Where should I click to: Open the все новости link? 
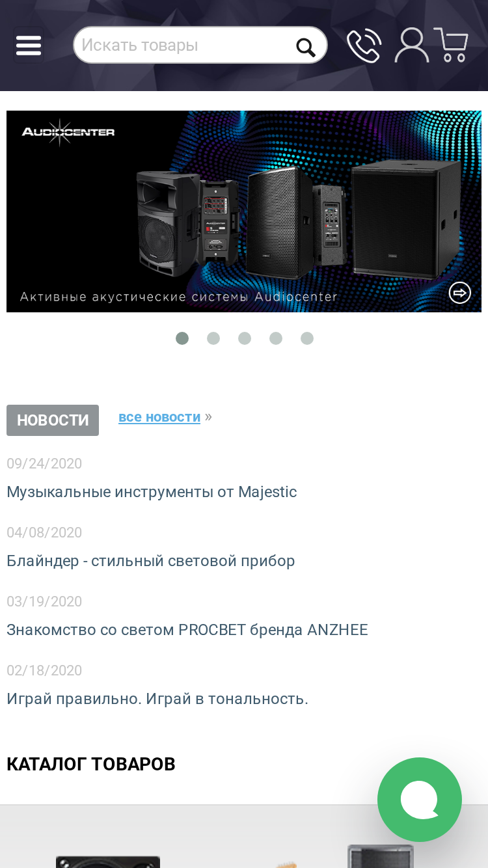pos(159,417)
